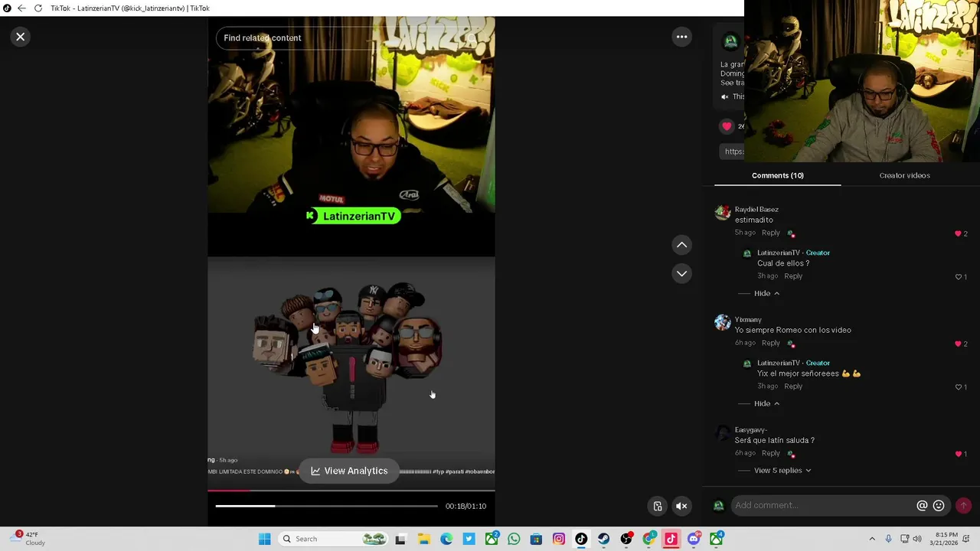Open the three-dot more options menu
Viewport: 980px width, 551px height.
681,37
